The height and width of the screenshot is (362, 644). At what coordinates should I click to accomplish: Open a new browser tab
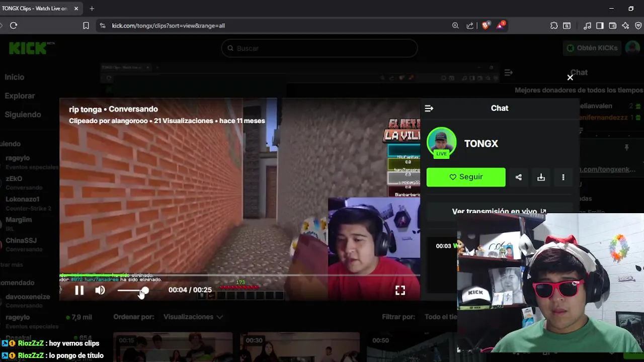pyautogui.click(x=92, y=9)
